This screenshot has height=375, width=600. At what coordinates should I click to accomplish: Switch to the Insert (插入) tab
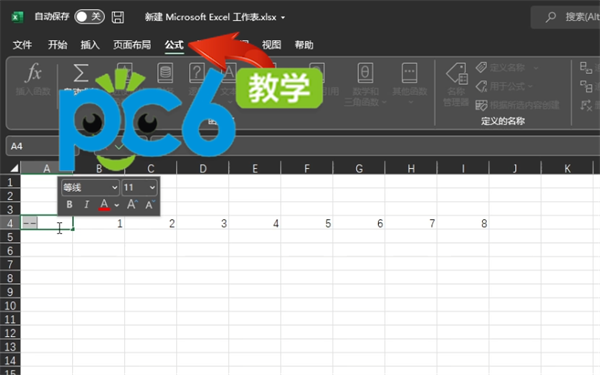click(90, 45)
